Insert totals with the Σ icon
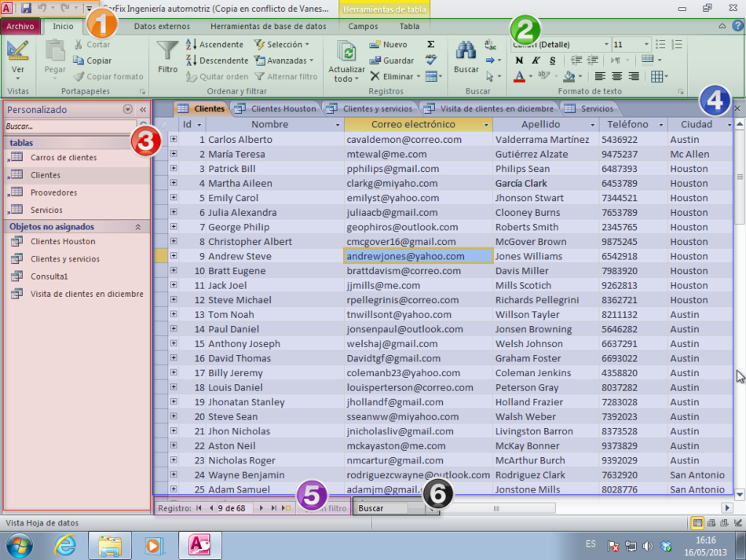The height and width of the screenshot is (560, 746). (x=430, y=45)
